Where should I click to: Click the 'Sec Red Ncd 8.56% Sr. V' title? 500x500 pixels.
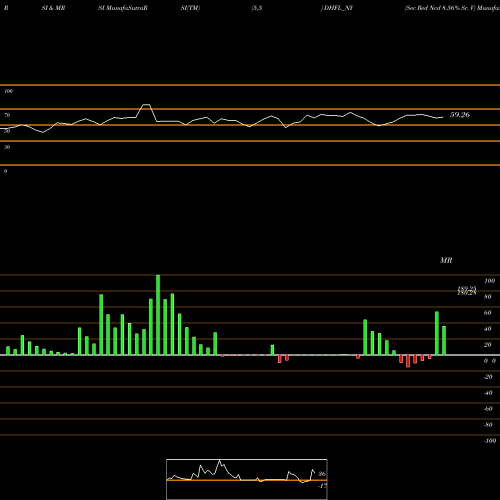440,8
